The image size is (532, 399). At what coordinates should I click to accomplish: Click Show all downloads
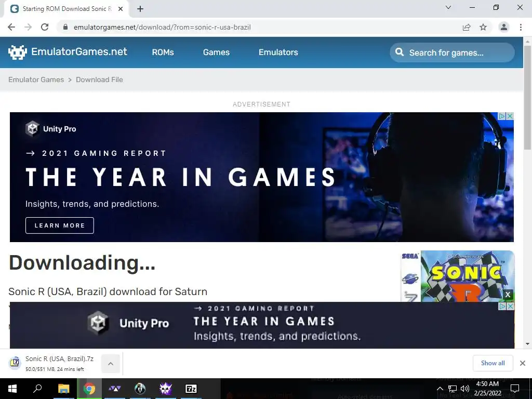[493, 363]
